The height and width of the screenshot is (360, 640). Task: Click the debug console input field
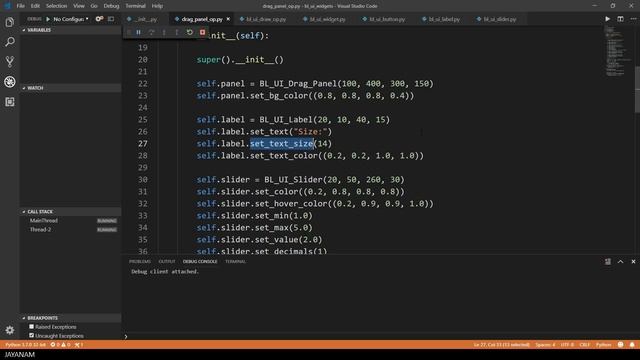[x=382, y=336]
